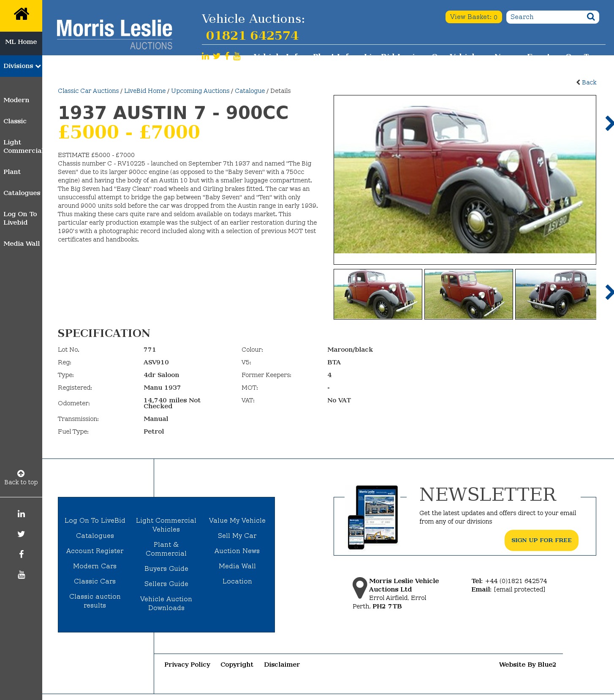
Task: Expand the Divisions dropdown
Action: click(21, 66)
